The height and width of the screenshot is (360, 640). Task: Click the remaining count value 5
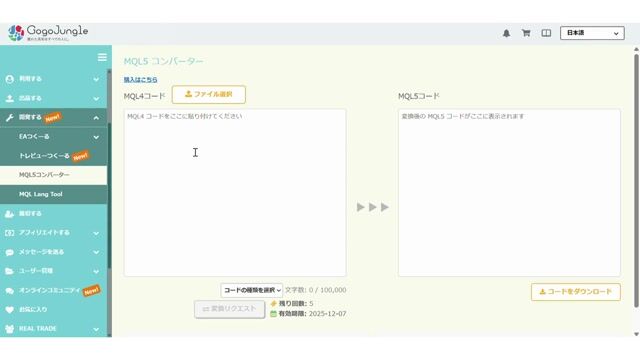(x=311, y=304)
